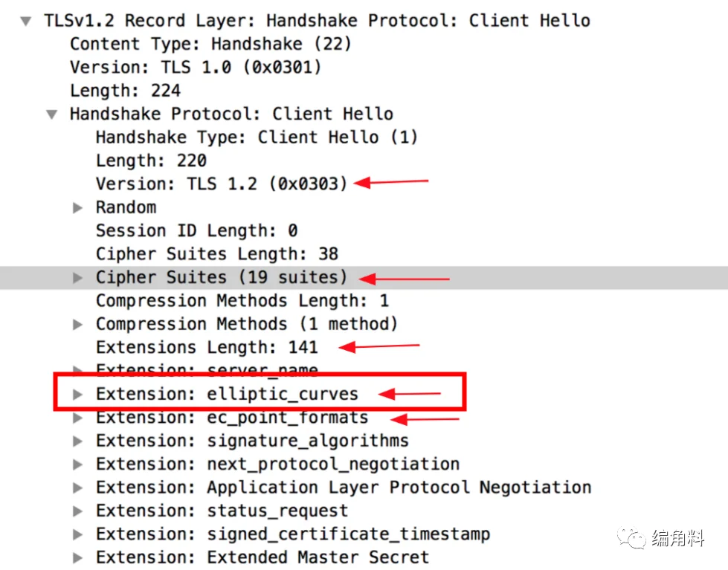Expand the Random field
728x570 pixels.
coord(77,207)
